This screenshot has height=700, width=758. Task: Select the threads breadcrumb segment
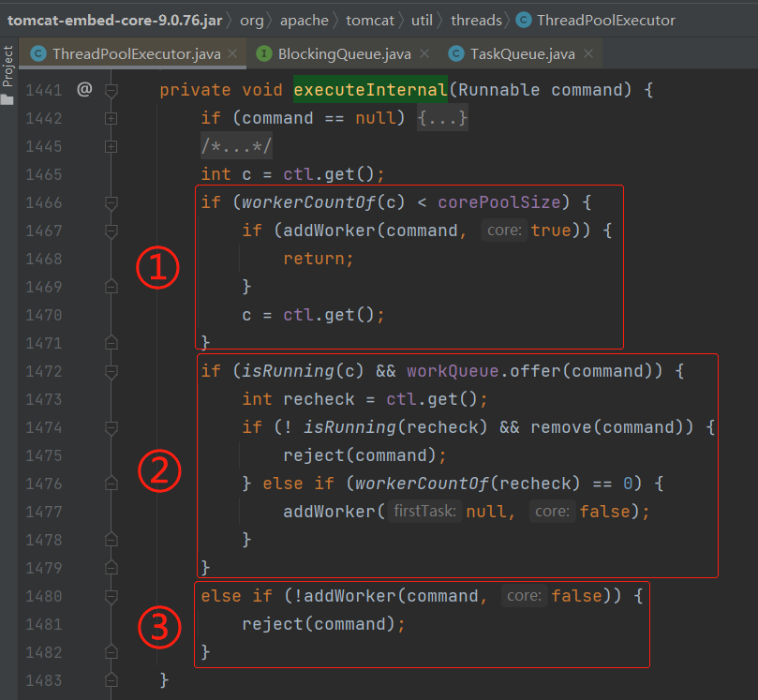click(475, 20)
